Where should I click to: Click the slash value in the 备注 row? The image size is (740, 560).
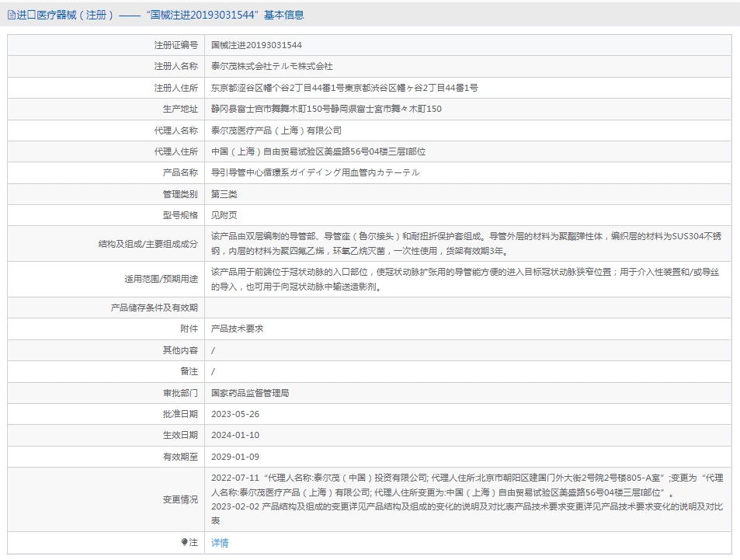point(213,371)
